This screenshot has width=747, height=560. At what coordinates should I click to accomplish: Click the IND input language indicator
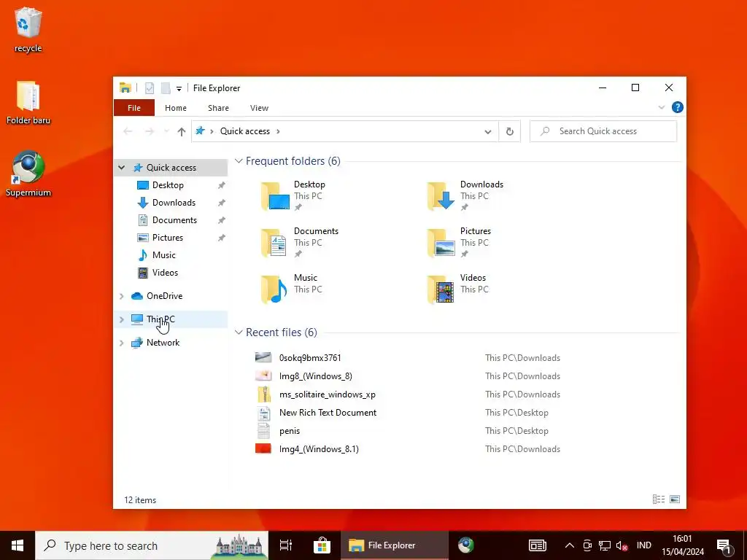pos(643,545)
